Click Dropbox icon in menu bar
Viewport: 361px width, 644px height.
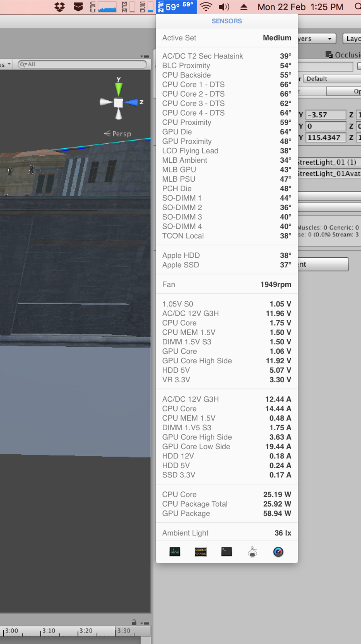tap(60, 7)
